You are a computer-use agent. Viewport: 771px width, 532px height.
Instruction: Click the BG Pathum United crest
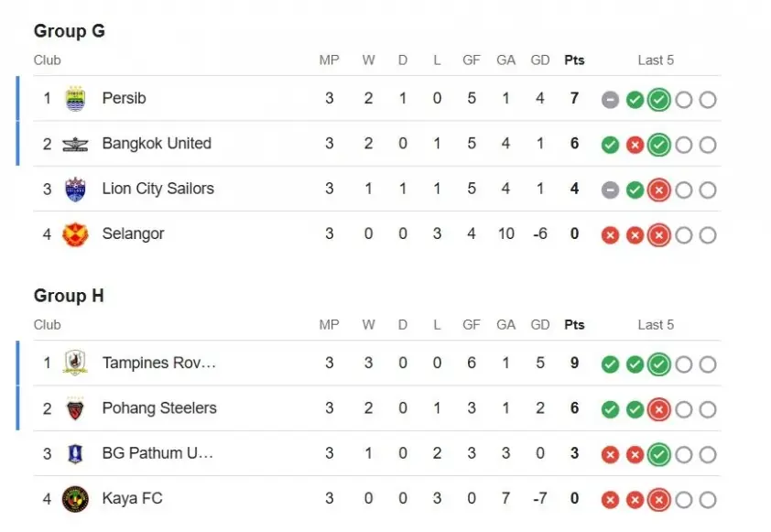tap(75, 453)
